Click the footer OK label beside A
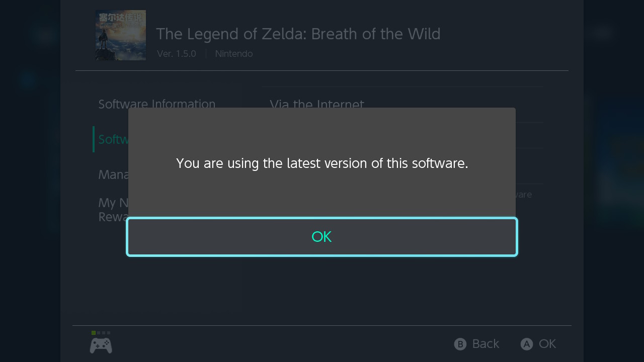644x362 pixels. click(547, 344)
